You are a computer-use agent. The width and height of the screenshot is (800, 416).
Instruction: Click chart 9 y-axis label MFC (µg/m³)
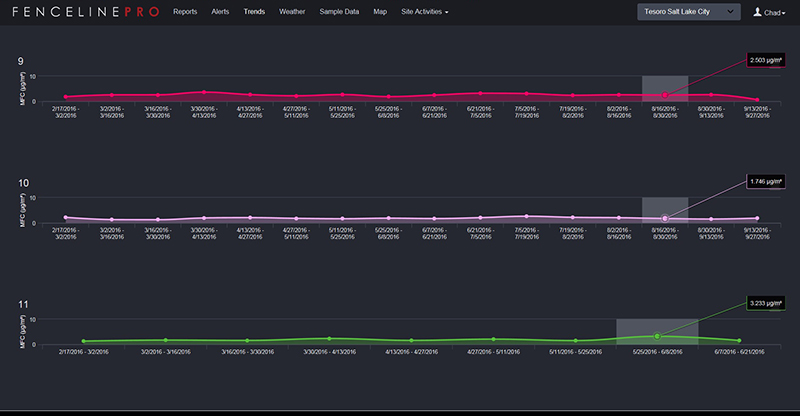pyautogui.click(x=22, y=88)
